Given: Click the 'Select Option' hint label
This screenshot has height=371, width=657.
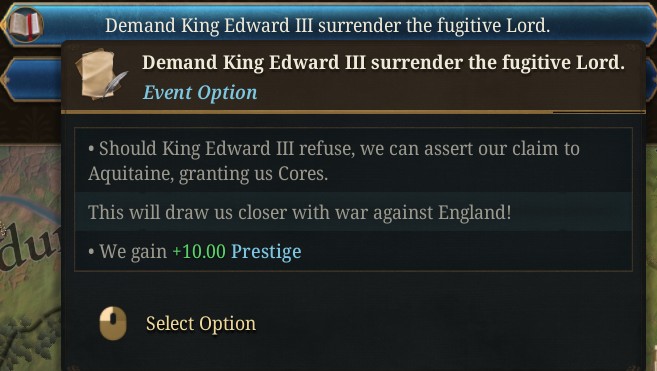Looking at the screenshot, I should [201, 324].
